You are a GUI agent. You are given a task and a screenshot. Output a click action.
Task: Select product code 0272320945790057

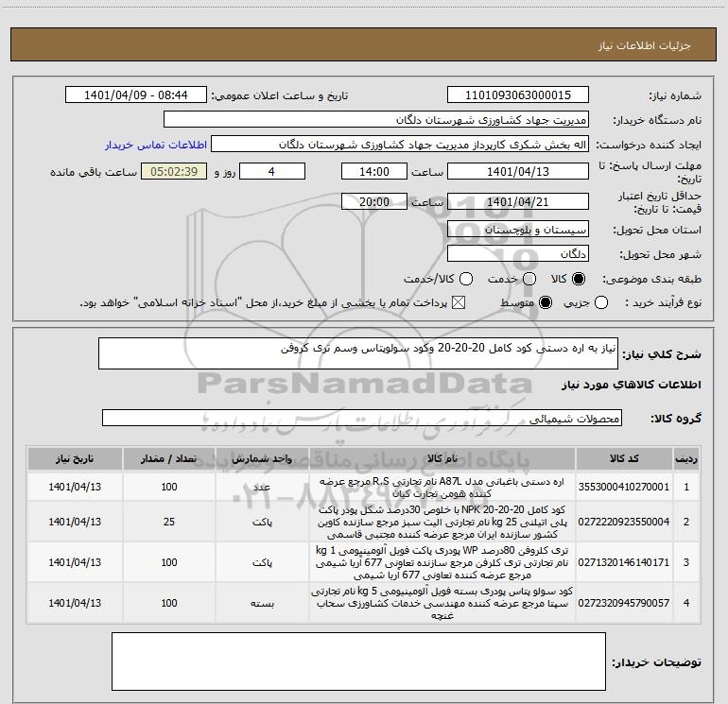click(624, 603)
